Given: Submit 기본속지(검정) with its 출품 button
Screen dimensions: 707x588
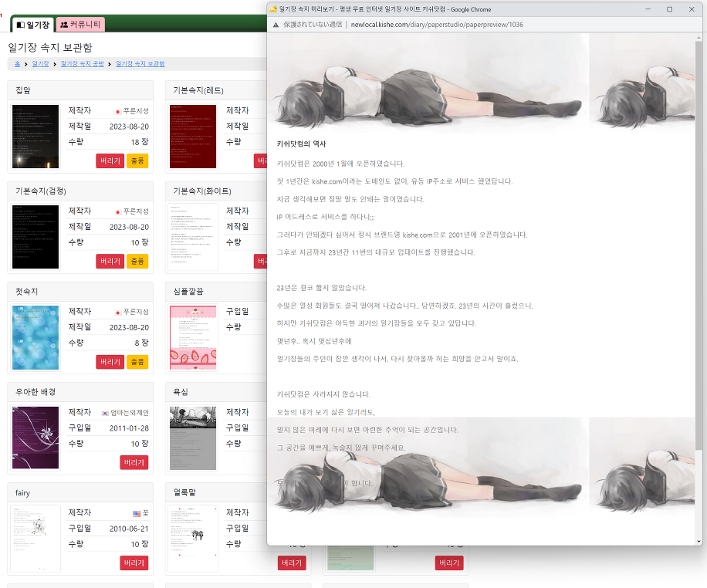Looking at the screenshot, I should [137, 262].
